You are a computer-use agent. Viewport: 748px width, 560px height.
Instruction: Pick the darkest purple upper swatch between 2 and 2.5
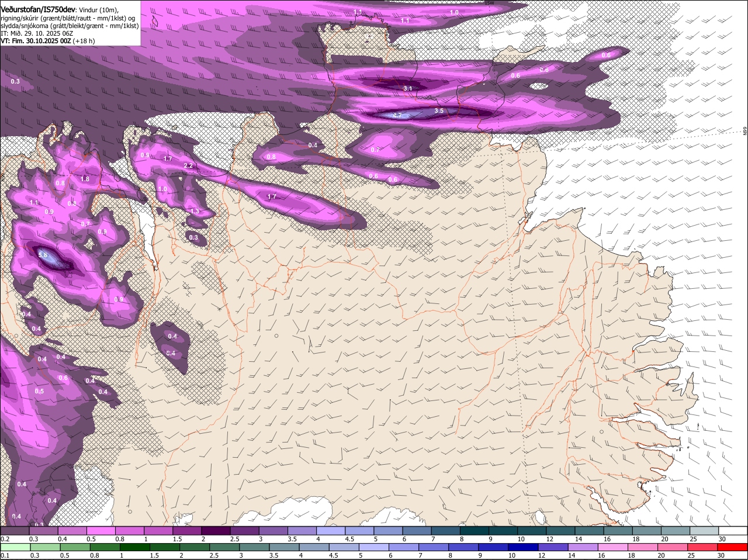coord(216,530)
